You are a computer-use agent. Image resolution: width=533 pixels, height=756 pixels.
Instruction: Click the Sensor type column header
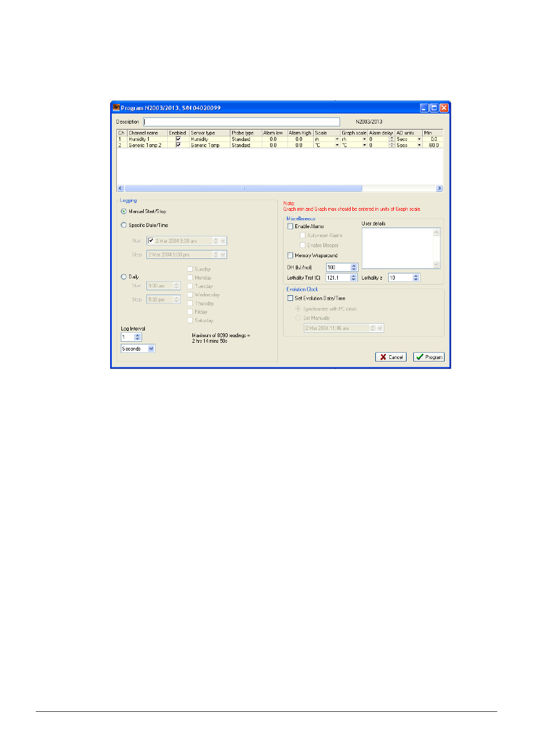[210, 133]
